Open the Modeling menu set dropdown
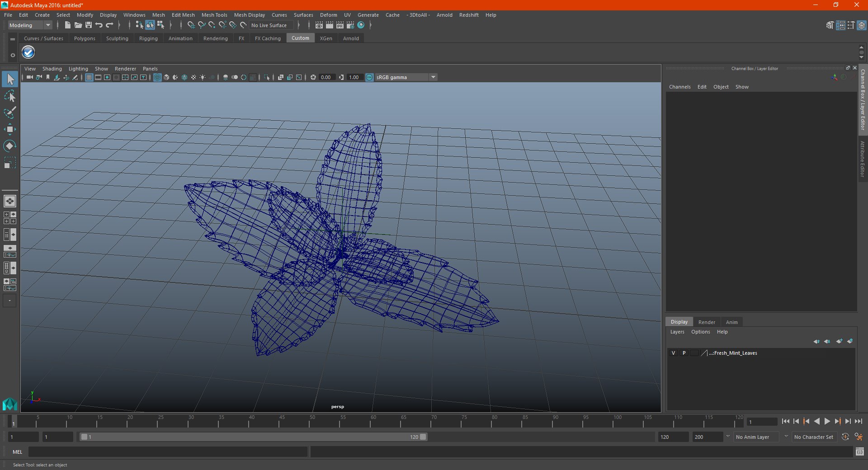The width and height of the screenshot is (868, 470). tap(30, 25)
